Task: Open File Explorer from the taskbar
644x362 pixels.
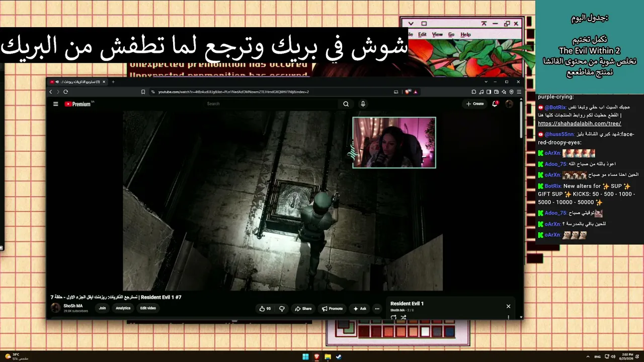Action: [328, 357]
